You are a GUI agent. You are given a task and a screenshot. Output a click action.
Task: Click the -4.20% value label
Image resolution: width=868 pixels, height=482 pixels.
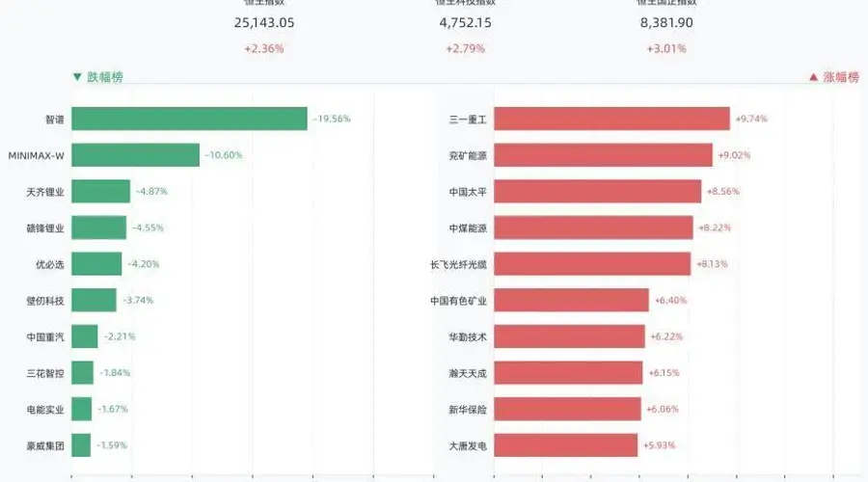[144, 263]
